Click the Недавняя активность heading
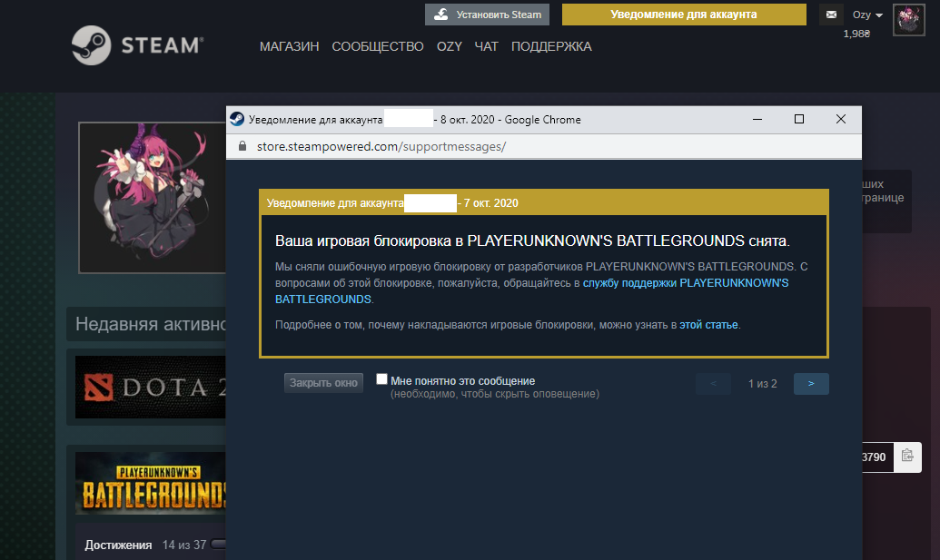This screenshot has width=940, height=560. [x=150, y=324]
